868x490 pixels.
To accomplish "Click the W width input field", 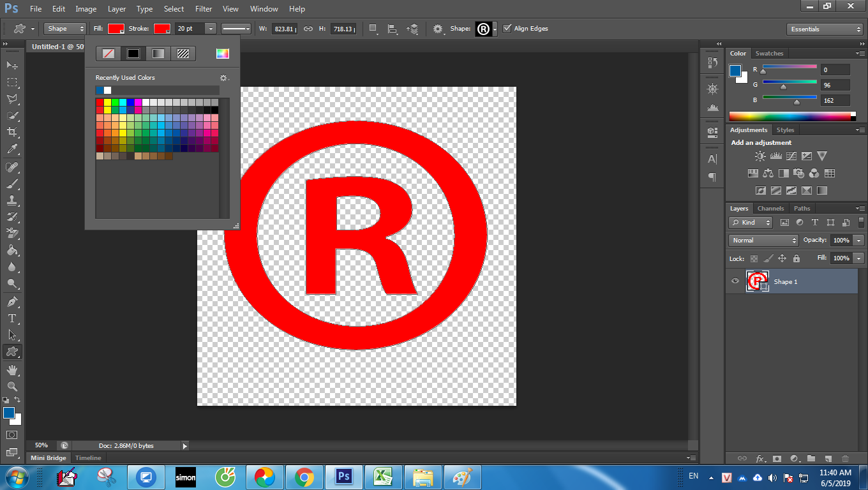I will pyautogui.click(x=285, y=29).
